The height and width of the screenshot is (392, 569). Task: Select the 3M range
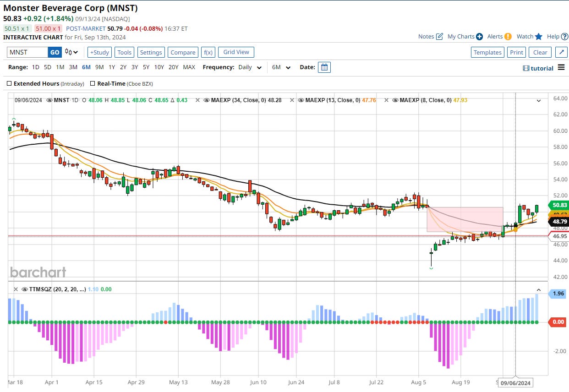(73, 67)
